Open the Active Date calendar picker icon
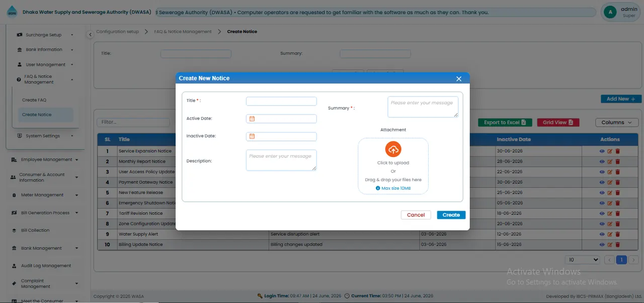The width and height of the screenshot is (644, 303). [x=252, y=119]
